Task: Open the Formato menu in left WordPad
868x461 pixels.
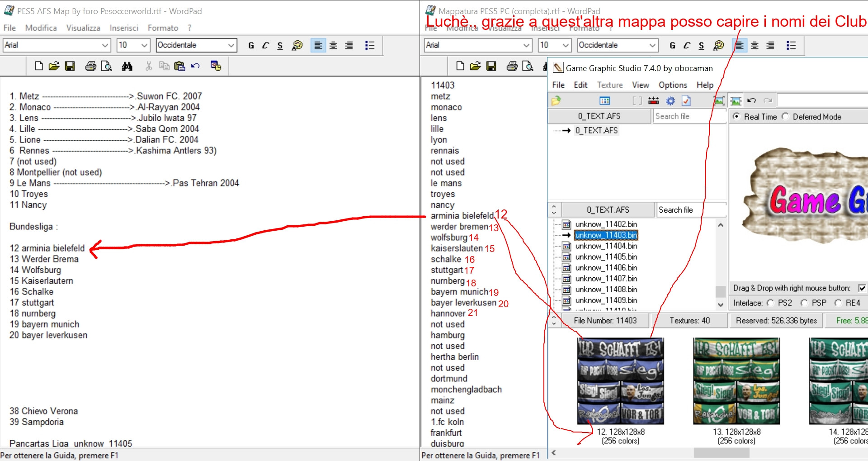Action: (x=163, y=28)
